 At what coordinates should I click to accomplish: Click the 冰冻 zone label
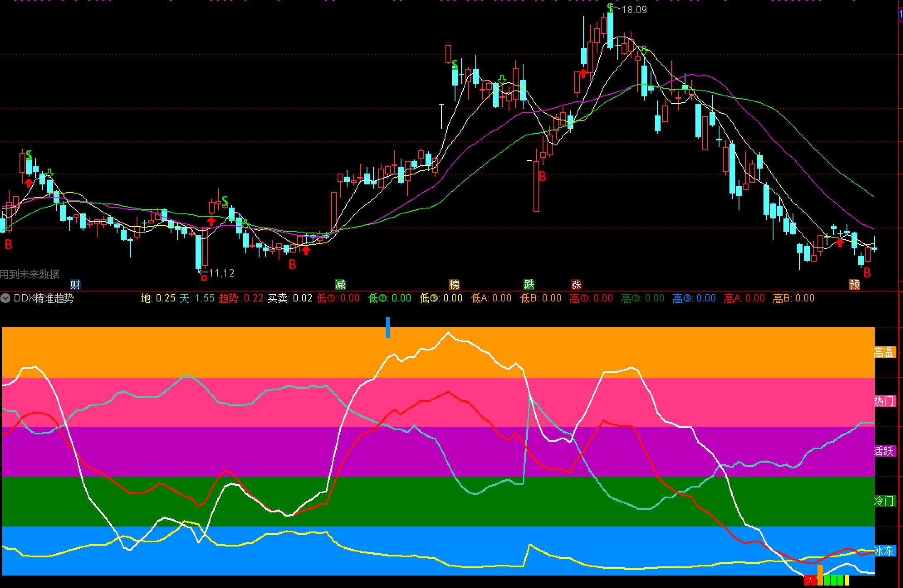coord(884,551)
